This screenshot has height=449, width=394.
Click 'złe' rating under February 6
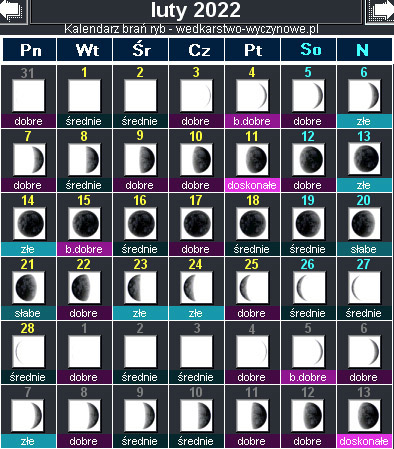364,121
